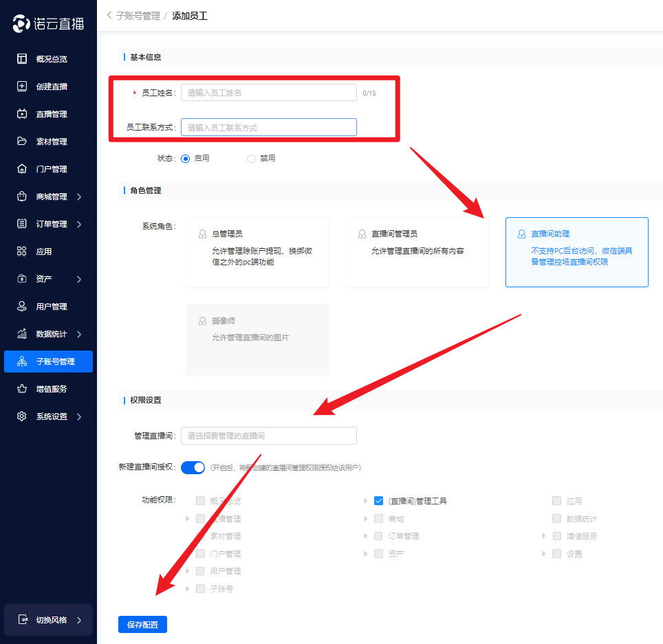Click the back arrow beside 子账号管理

pyautogui.click(x=109, y=15)
